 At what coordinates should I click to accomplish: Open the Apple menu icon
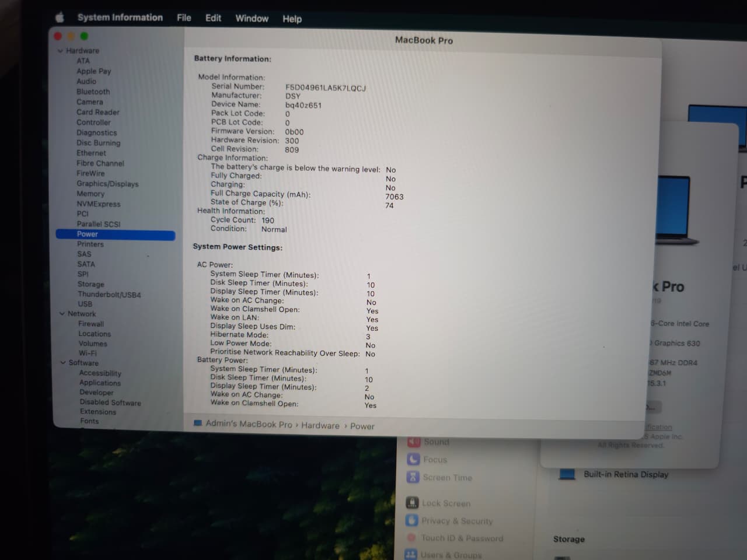(x=59, y=17)
